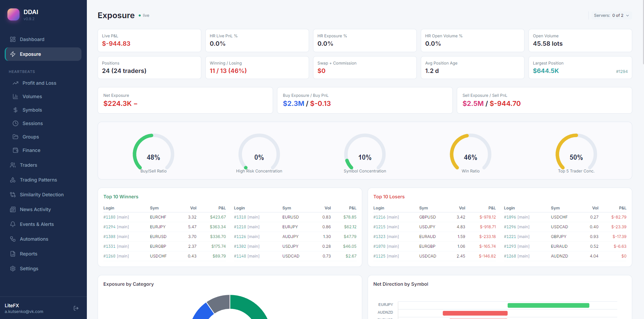644x319 pixels.
Task: Click the Net Exposure card
Action: click(185, 100)
